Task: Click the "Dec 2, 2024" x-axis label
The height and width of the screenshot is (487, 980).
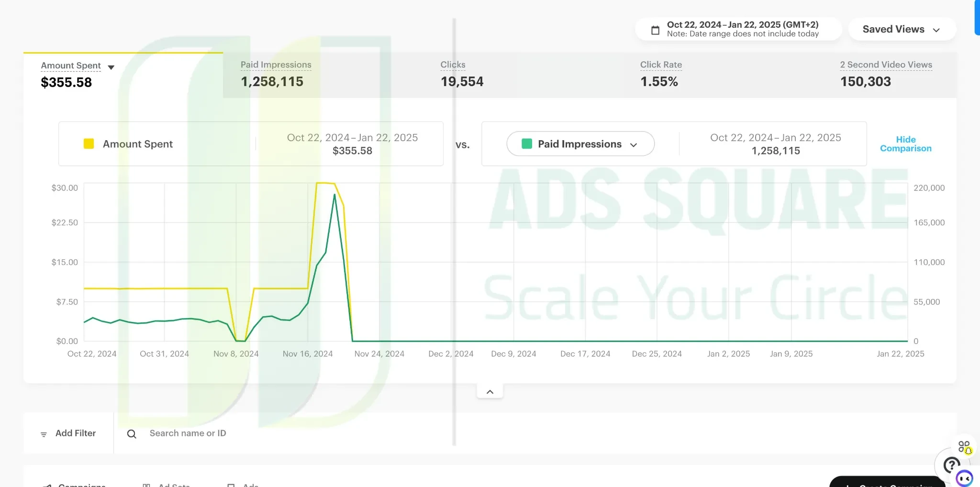Action: [451, 354]
